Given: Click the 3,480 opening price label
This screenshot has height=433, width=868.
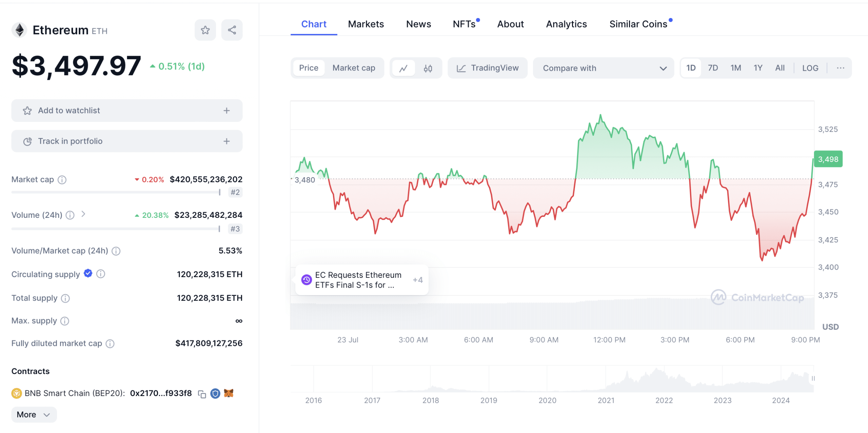Looking at the screenshot, I should coord(304,180).
